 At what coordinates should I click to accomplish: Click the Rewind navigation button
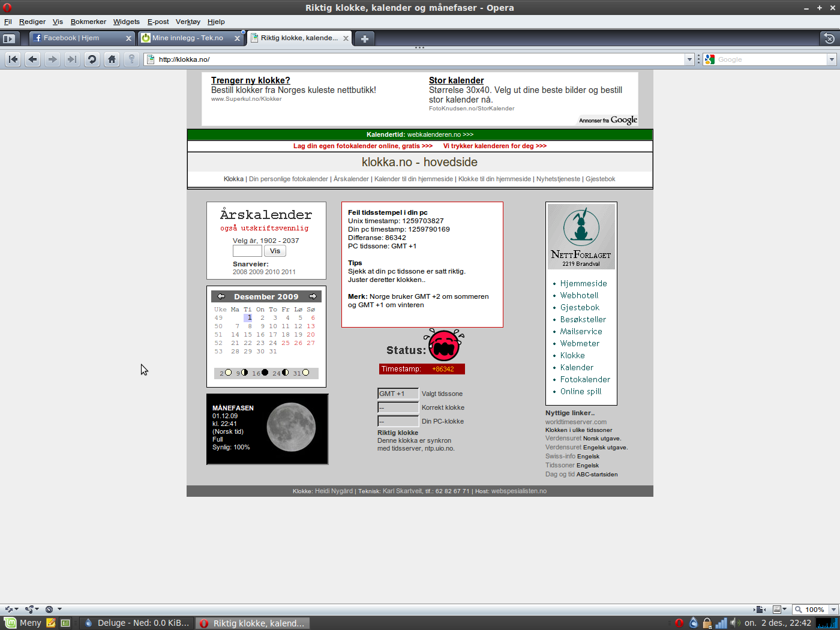coord(13,59)
